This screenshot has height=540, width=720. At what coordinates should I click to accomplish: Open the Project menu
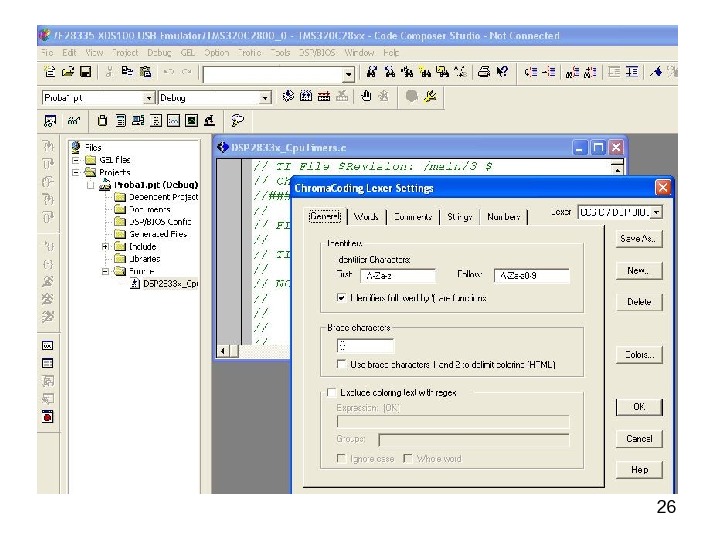click(125, 53)
